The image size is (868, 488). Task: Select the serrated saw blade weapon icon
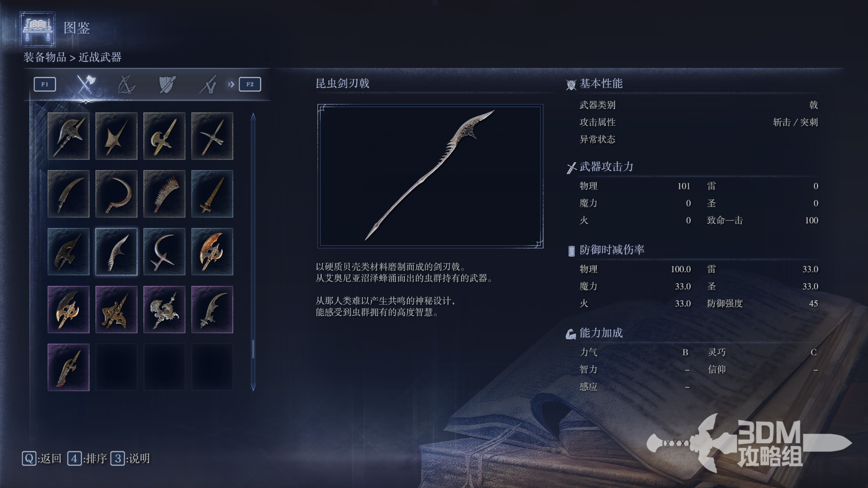[164, 194]
